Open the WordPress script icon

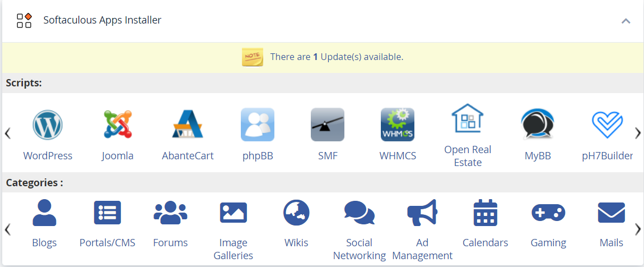pos(48,125)
